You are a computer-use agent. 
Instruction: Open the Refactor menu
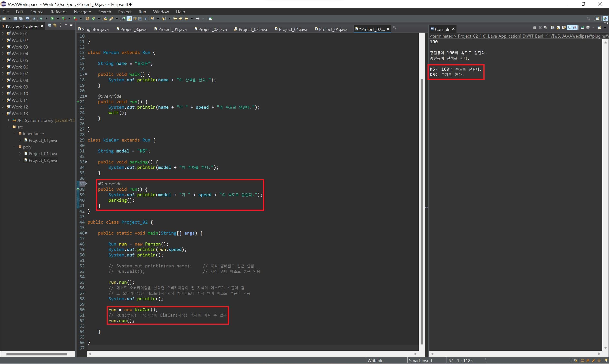click(59, 12)
